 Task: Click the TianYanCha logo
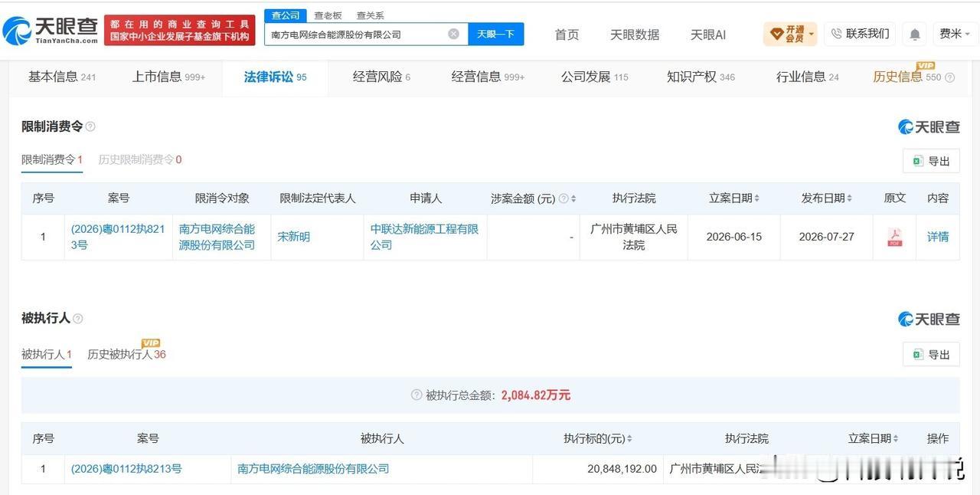(x=51, y=31)
